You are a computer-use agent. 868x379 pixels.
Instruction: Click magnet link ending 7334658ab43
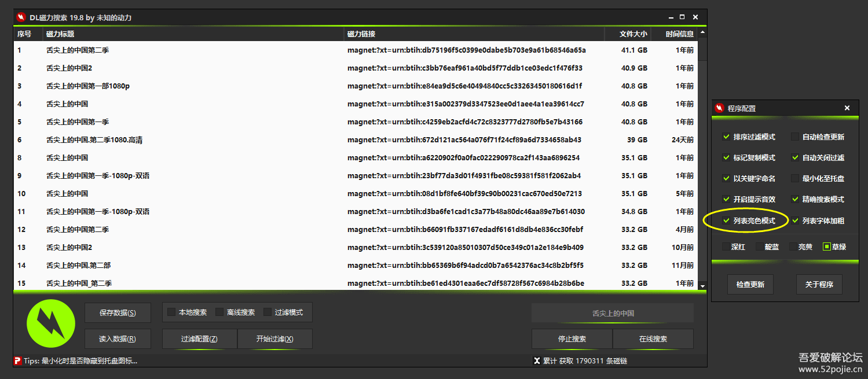click(x=464, y=140)
